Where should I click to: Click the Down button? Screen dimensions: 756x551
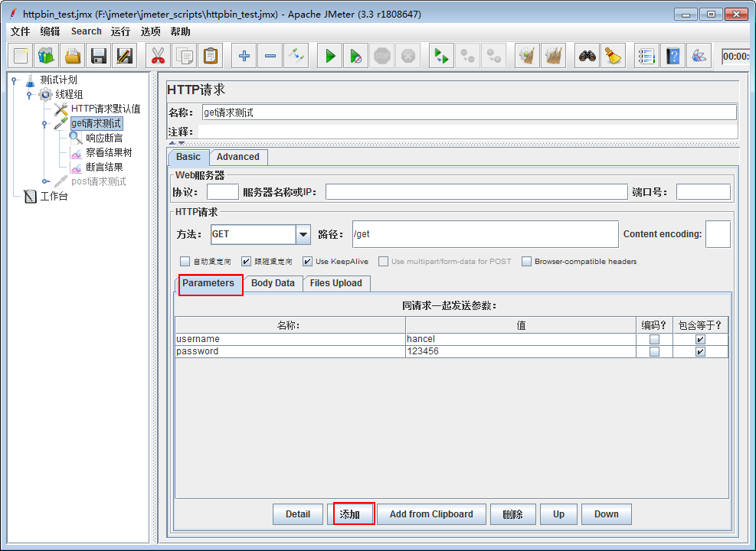click(607, 514)
